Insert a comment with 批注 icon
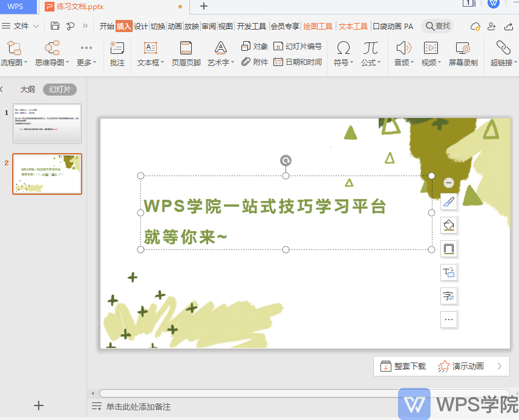This screenshot has width=519, height=420. coord(117,48)
